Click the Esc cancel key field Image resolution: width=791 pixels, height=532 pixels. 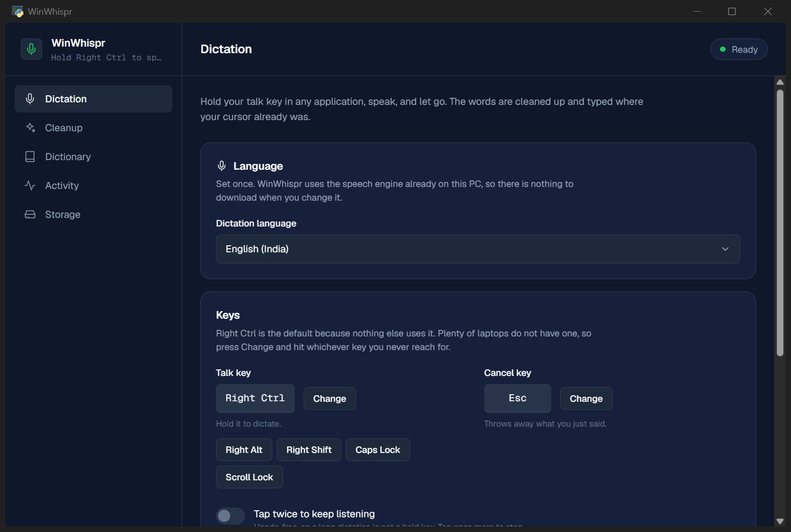tap(517, 398)
